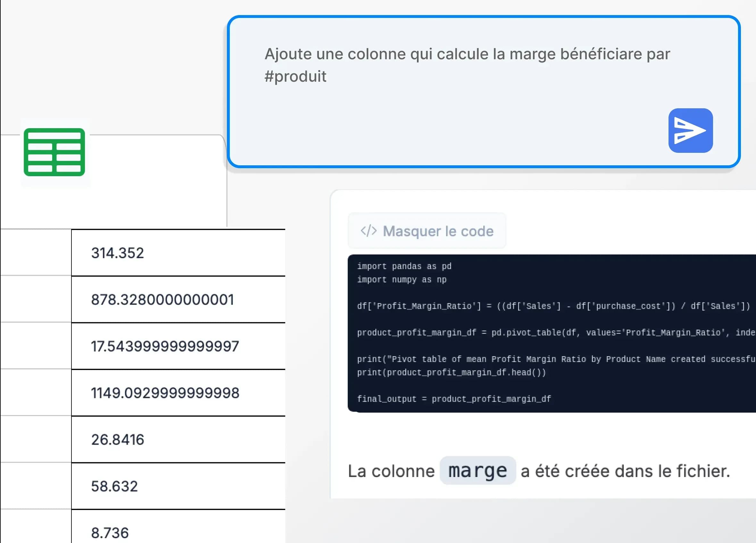Click the #produit tag in the prompt
The image size is (756, 543).
(x=295, y=76)
